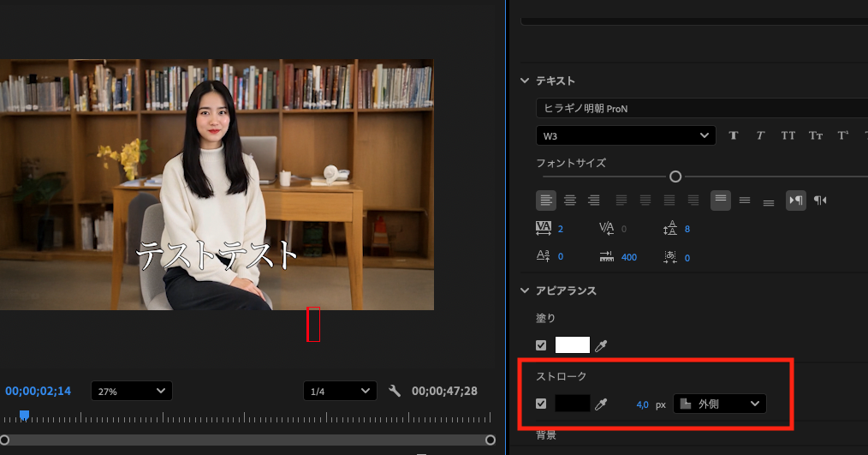Collapse the テキスト section
Viewport: 868px width, 455px height.
click(x=525, y=81)
